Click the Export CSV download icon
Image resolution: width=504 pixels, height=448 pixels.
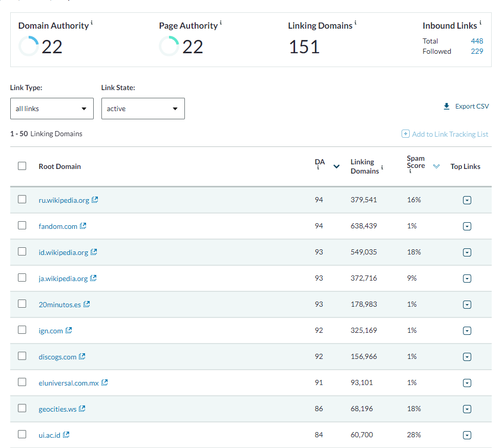coord(447,106)
